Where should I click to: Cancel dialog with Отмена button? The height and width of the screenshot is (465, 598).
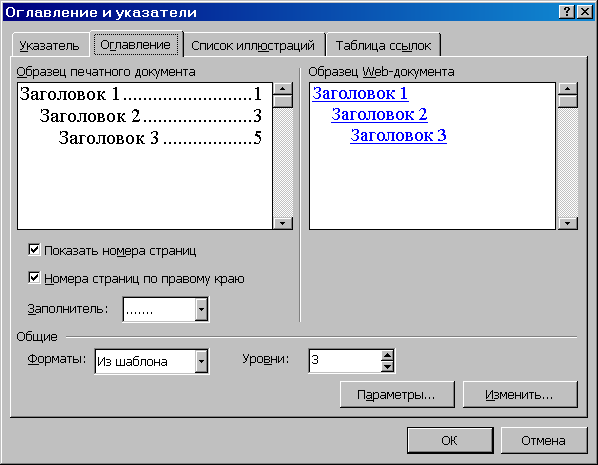pos(543,441)
